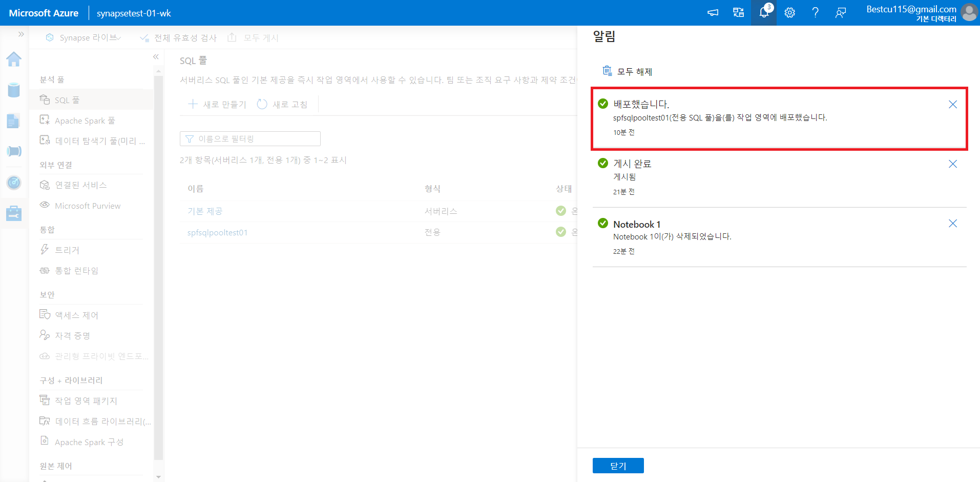The height and width of the screenshot is (482, 980).
Task: Click the 닫기 close button
Action: (618, 466)
